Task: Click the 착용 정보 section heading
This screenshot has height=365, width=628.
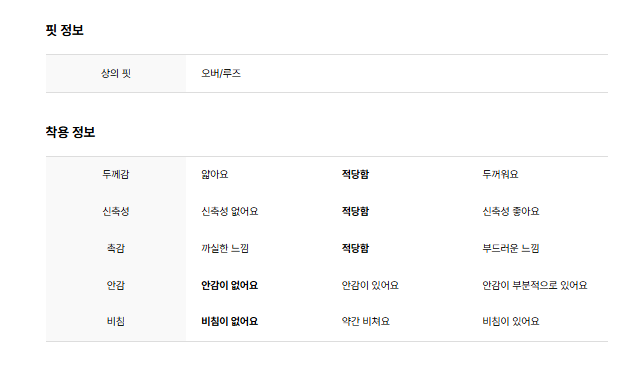Action: tap(70, 132)
